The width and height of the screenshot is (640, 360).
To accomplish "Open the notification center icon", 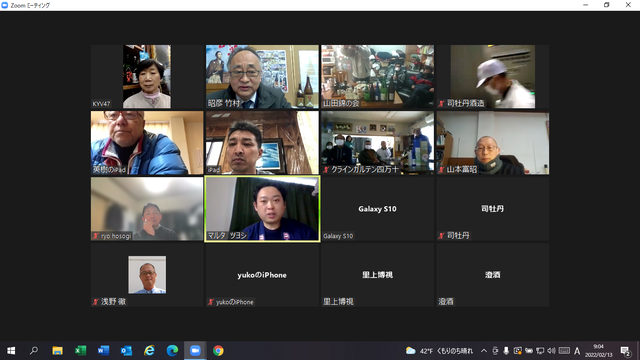I will [625, 351].
